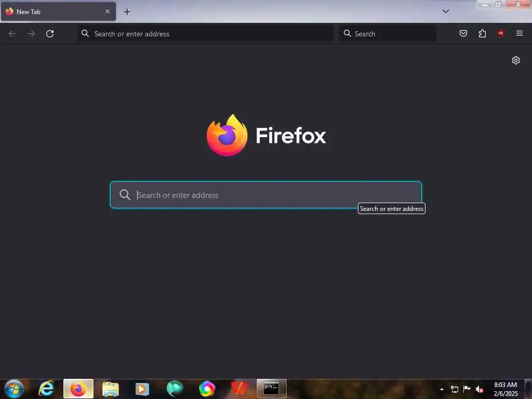Open the red W app in taskbar
Screen dimensions: 532x399
pos(239,389)
